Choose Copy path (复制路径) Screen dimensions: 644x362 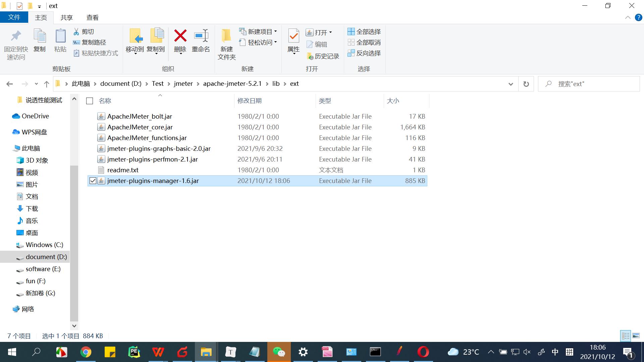click(90, 42)
